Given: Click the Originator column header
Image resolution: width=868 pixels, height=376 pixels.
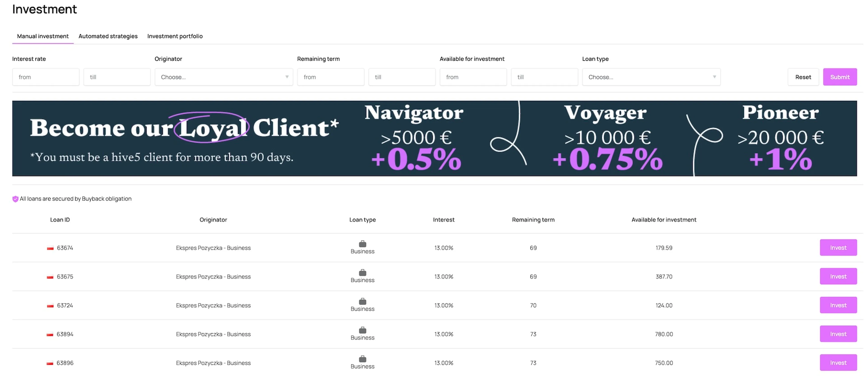Looking at the screenshot, I should (213, 219).
